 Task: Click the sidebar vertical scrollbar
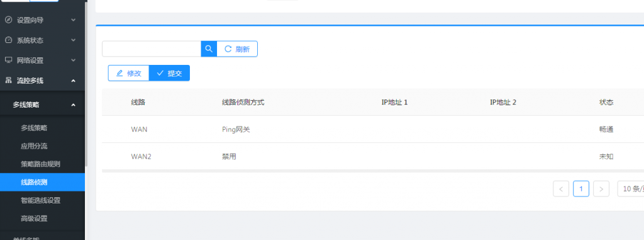point(86,84)
